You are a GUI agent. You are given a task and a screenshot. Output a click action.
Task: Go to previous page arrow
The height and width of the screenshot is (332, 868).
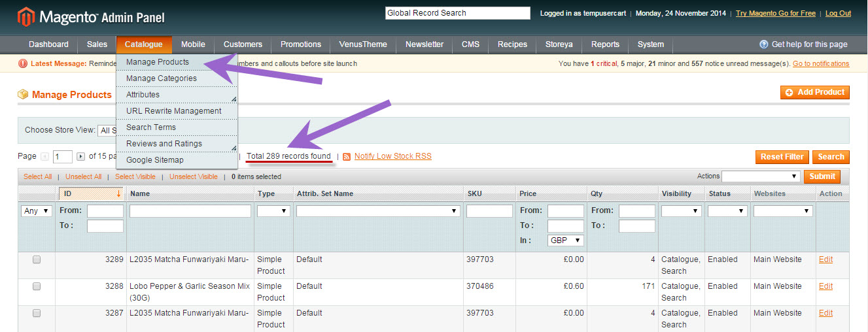[x=45, y=157]
